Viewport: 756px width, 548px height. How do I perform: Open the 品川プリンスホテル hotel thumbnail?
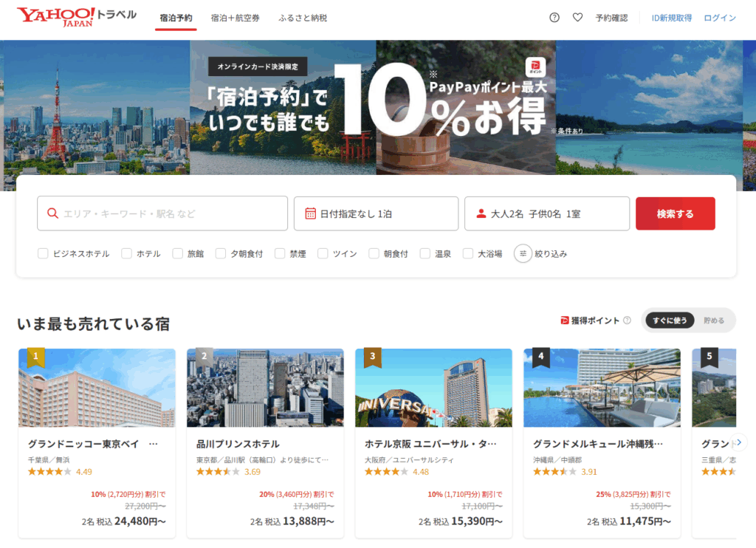(265, 388)
